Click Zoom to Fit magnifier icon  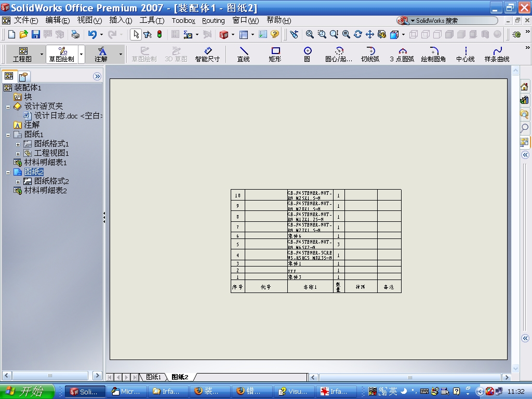pos(310,34)
